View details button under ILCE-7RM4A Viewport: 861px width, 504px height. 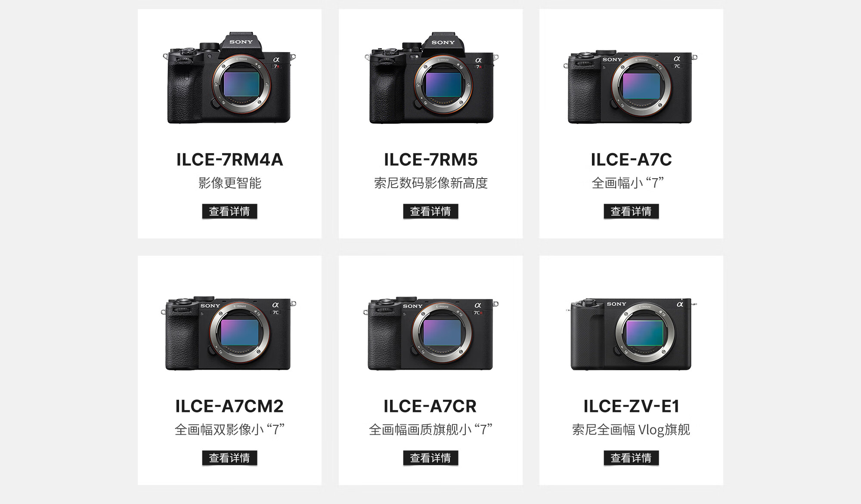(x=229, y=211)
